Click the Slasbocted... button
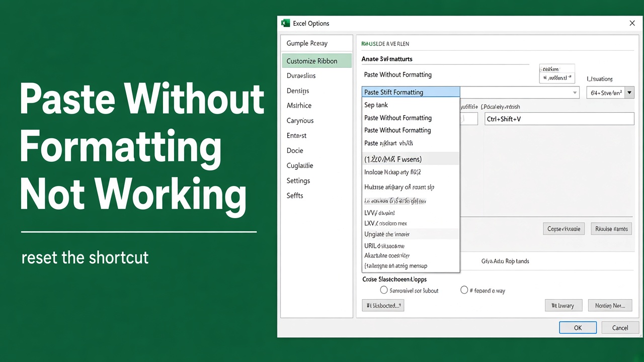 (x=383, y=305)
